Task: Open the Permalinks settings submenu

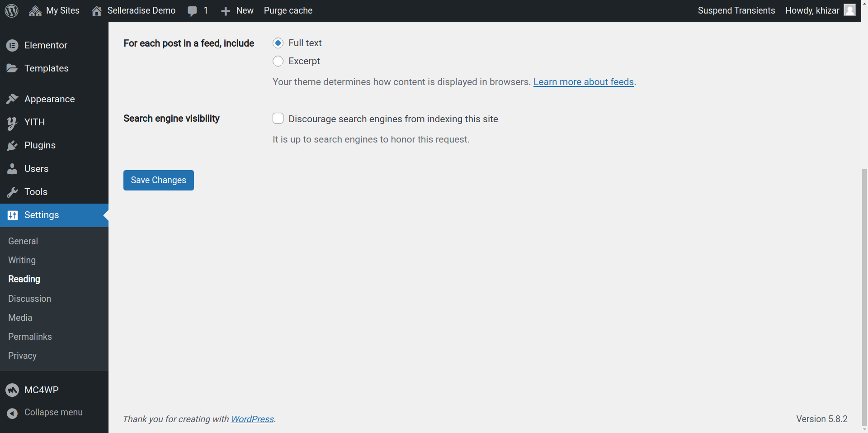Action: tap(30, 337)
